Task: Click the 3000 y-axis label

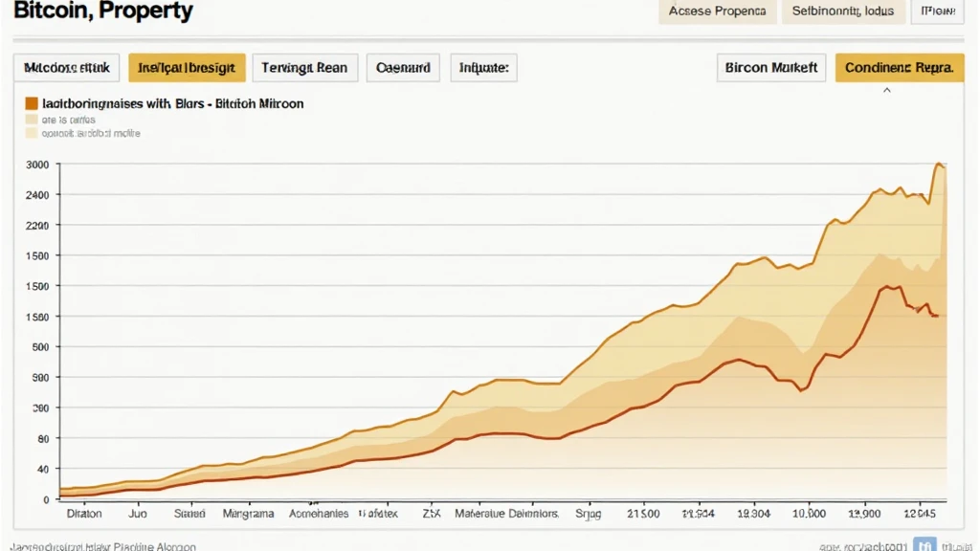Action: tap(37, 165)
